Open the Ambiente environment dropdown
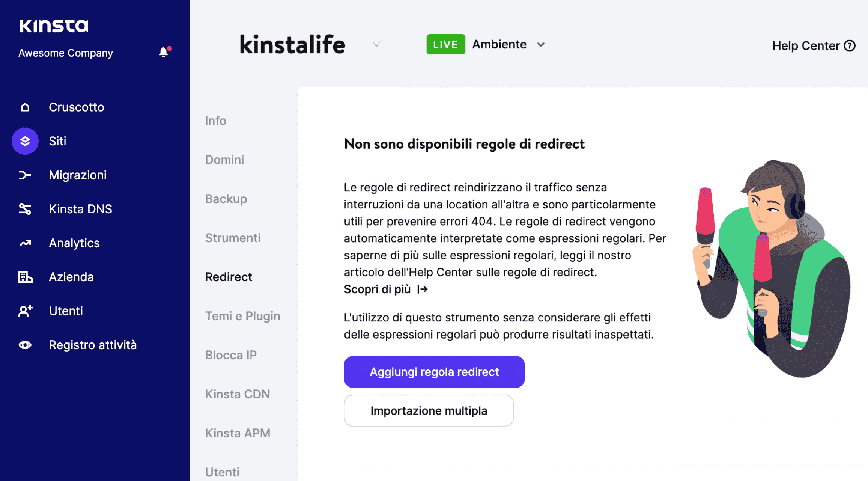The image size is (868, 481). click(541, 44)
